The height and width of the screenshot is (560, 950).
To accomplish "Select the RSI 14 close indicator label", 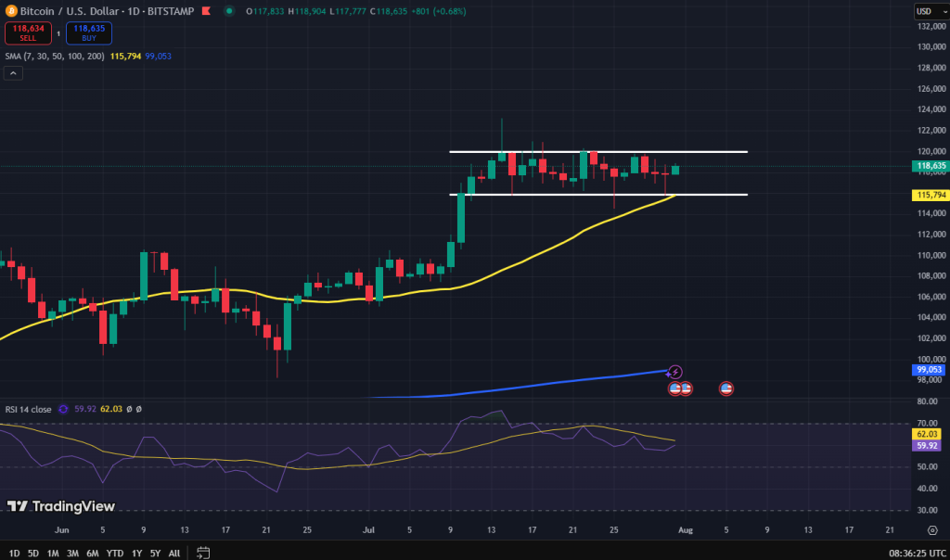I will 29,409.
